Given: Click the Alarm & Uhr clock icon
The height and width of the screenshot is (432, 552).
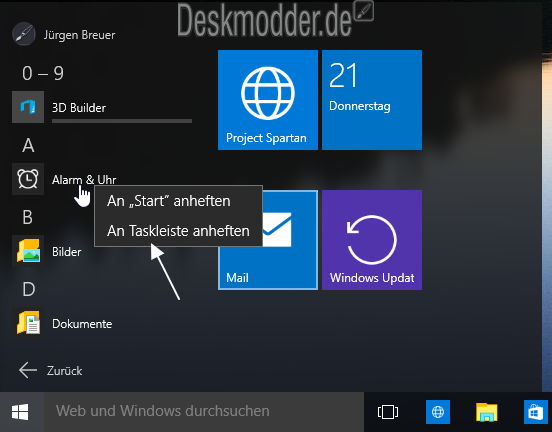Looking at the screenshot, I should [28, 179].
